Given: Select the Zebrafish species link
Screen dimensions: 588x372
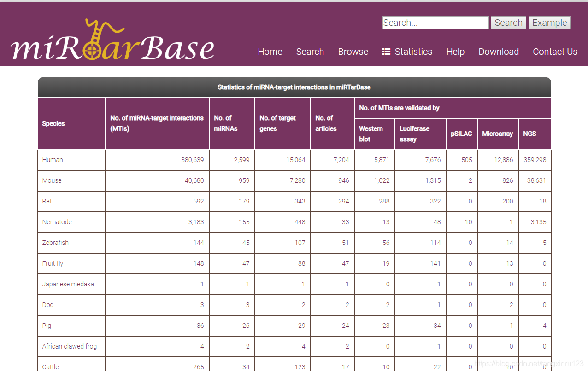Looking at the screenshot, I should pyautogui.click(x=55, y=243).
